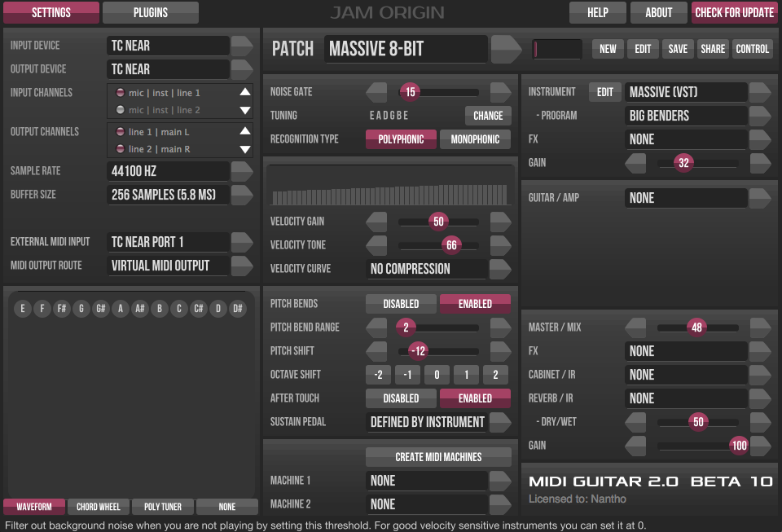Image resolution: width=782 pixels, height=532 pixels.
Task: Decrease Velocity Gain with the left arrow
Action: coord(376,221)
